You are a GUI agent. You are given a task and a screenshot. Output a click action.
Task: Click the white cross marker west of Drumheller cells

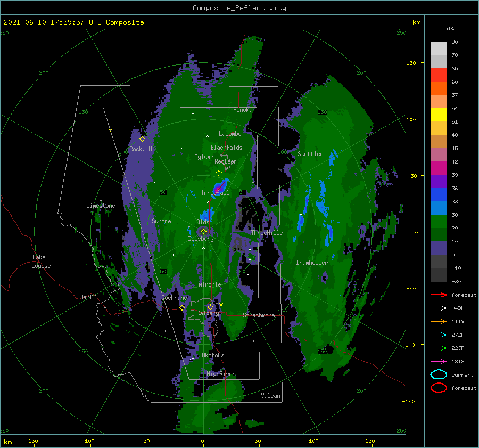[x=301, y=214]
